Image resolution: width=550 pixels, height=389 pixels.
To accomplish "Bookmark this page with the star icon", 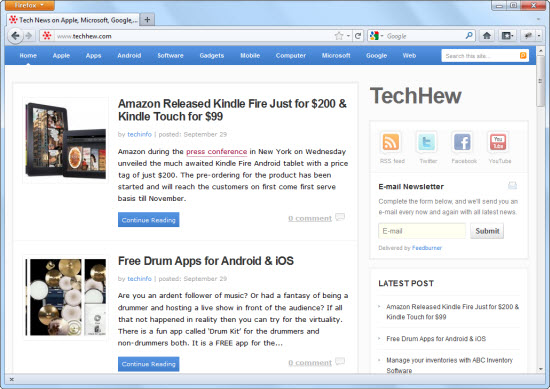I will (x=338, y=36).
